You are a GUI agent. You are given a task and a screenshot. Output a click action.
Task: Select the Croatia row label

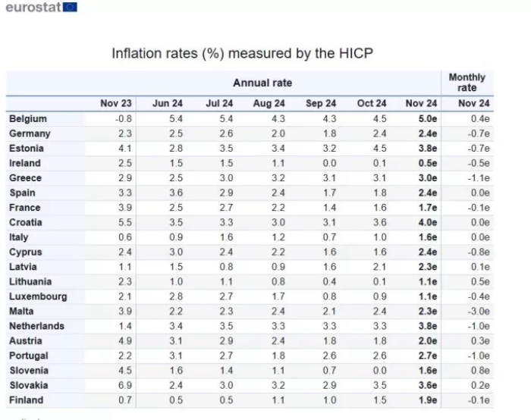pyautogui.click(x=26, y=222)
